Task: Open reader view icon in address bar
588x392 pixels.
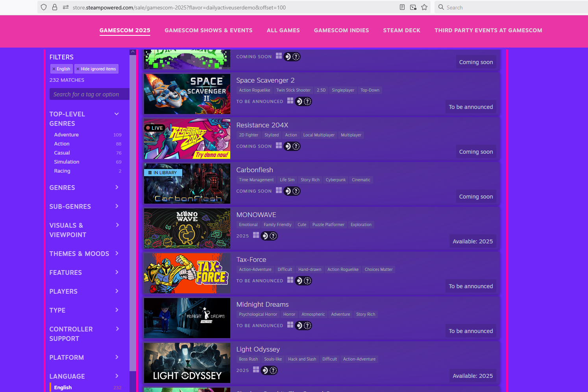Action: pyautogui.click(x=402, y=7)
